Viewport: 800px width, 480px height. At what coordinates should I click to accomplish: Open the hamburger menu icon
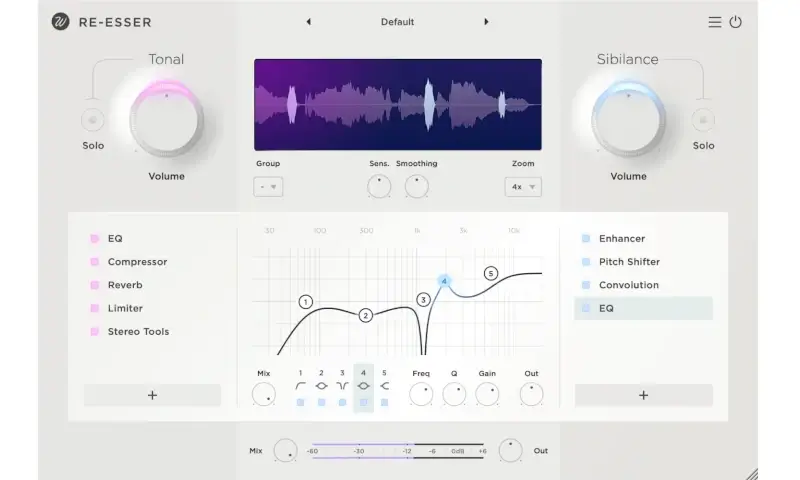coord(714,22)
